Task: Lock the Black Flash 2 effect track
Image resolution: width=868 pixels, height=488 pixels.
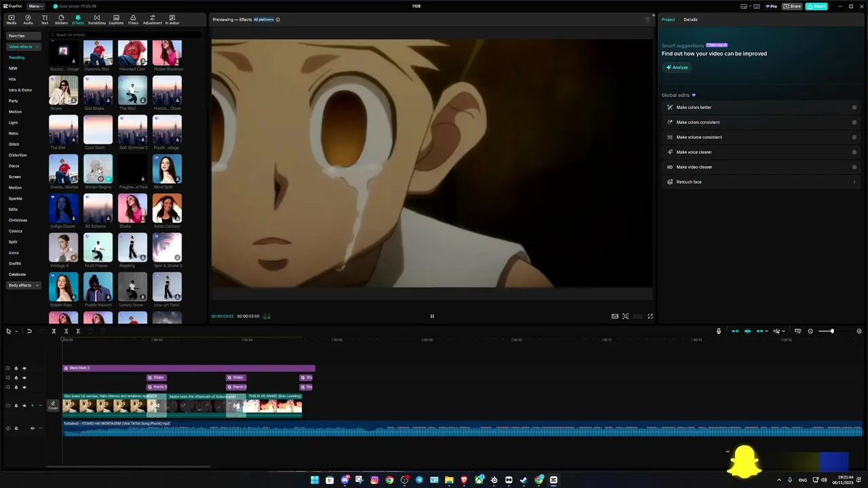Action: [16, 368]
